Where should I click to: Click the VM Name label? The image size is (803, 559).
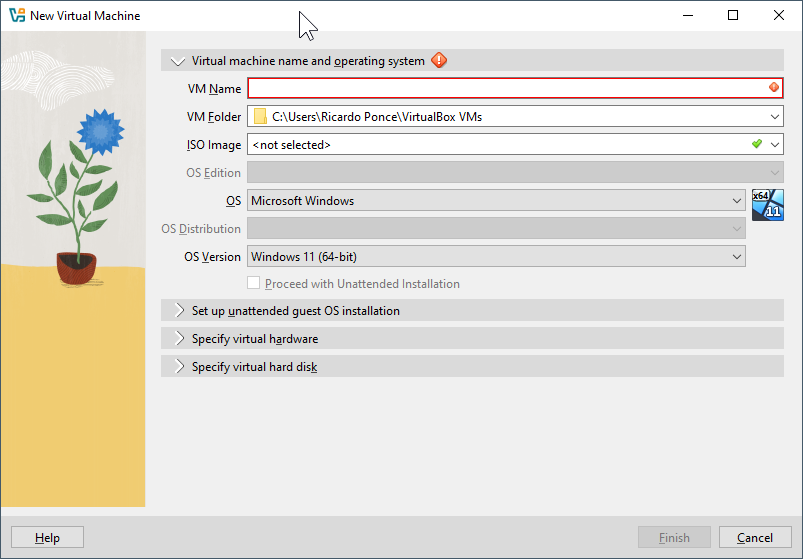[x=214, y=89]
